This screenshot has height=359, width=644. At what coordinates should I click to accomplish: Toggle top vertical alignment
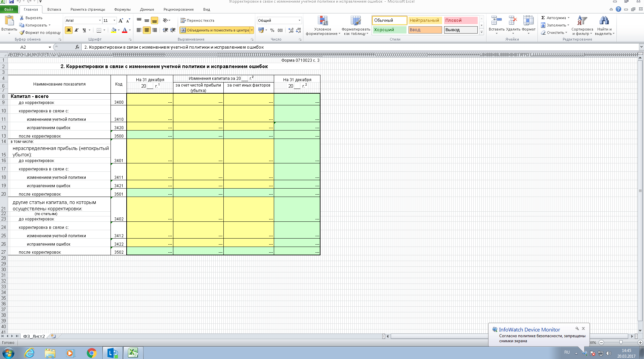(x=139, y=20)
